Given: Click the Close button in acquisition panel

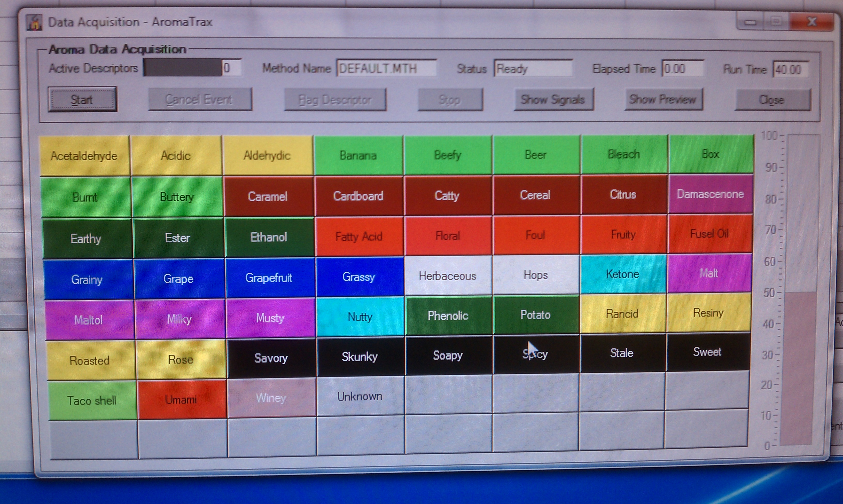Looking at the screenshot, I should coord(773,100).
